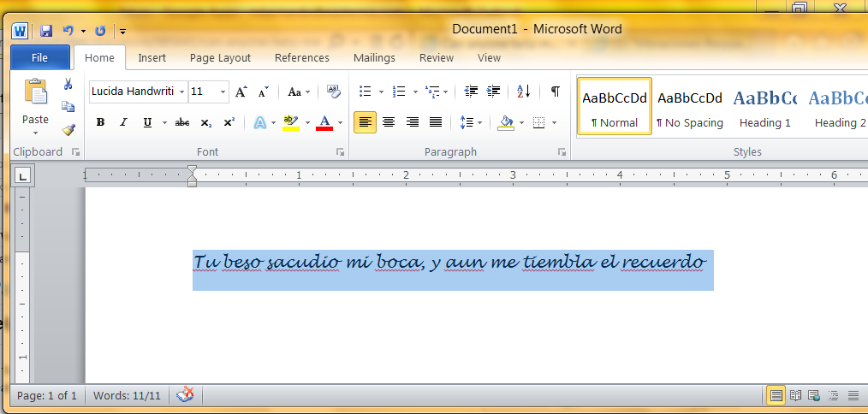The width and height of the screenshot is (868, 414).
Task: Select Justify alignment
Action: pyautogui.click(x=436, y=122)
